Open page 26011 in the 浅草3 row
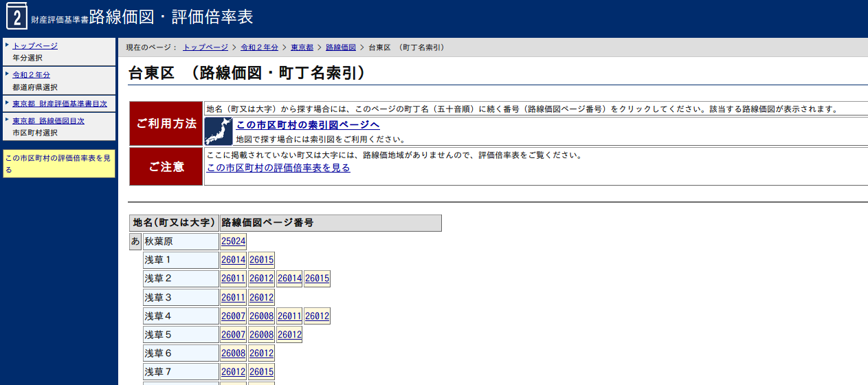This screenshot has width=868, height=385. [233, 297]
